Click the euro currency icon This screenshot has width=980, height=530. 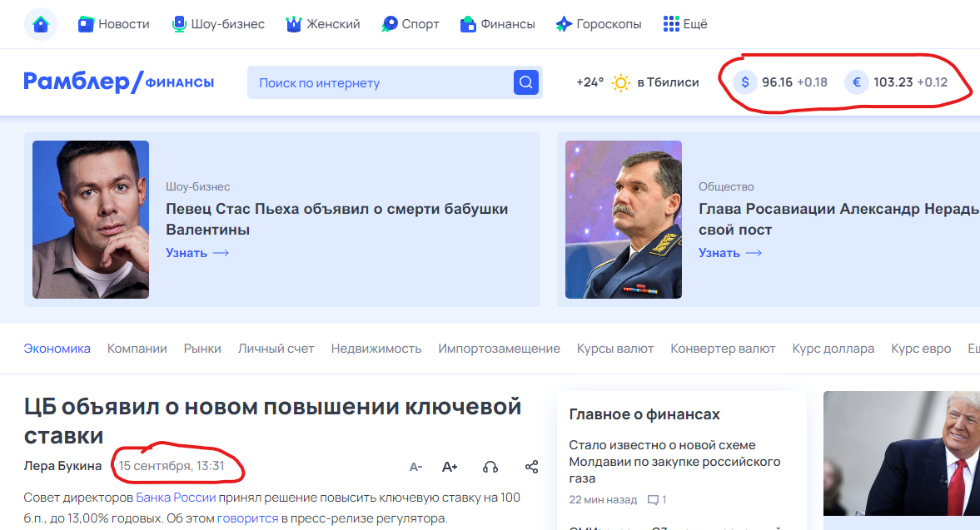856,82
